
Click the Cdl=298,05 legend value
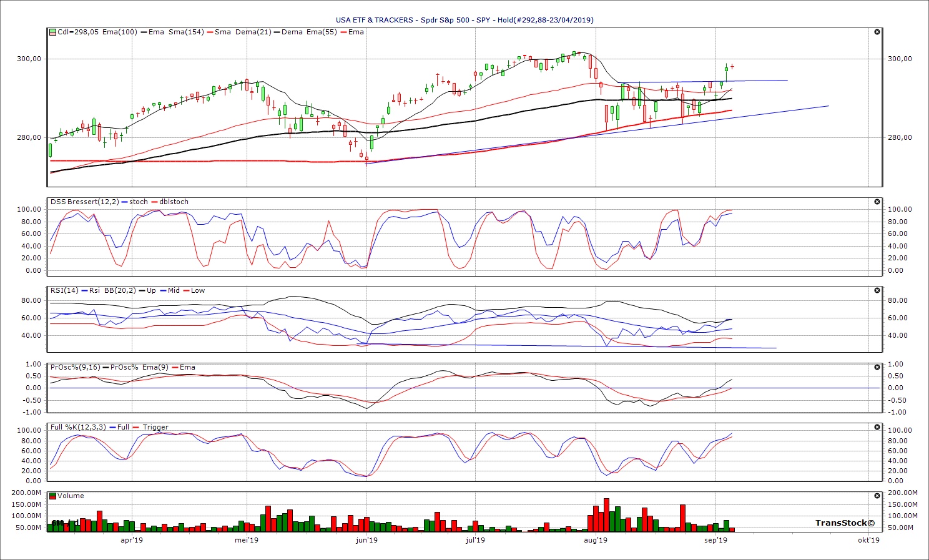pyautogui.click(x=77, y=32)
